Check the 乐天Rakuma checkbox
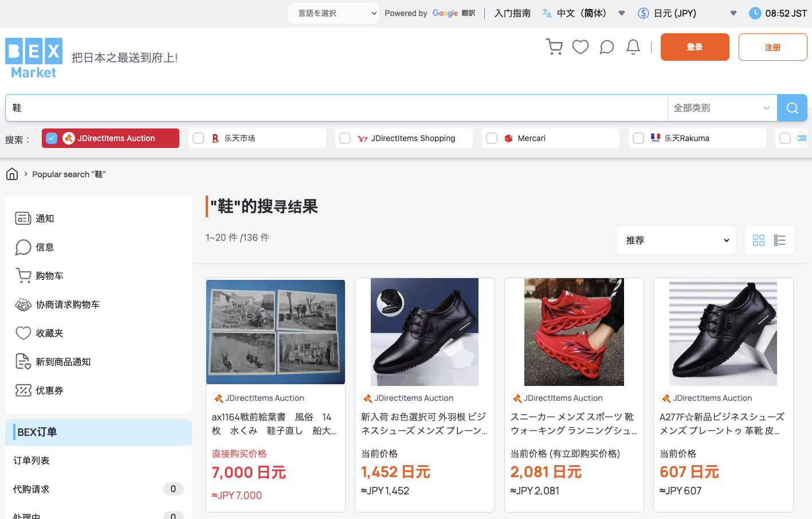This screenshot has width=812, height=519. coord(638,138)
